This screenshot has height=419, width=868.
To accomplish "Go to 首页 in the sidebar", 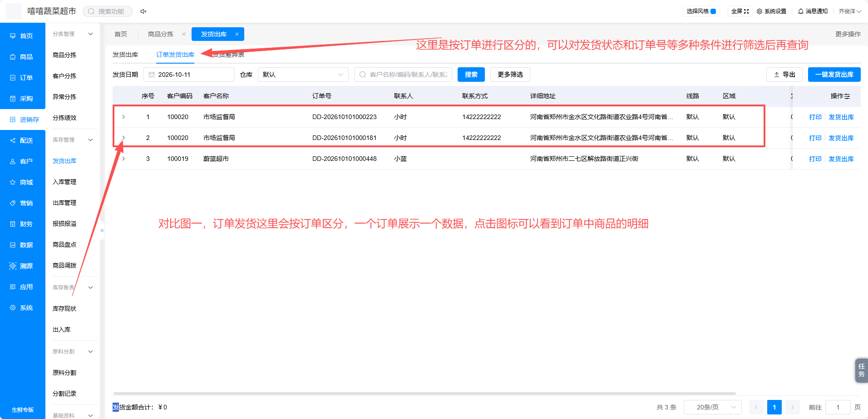I will [x=23, y=36].
